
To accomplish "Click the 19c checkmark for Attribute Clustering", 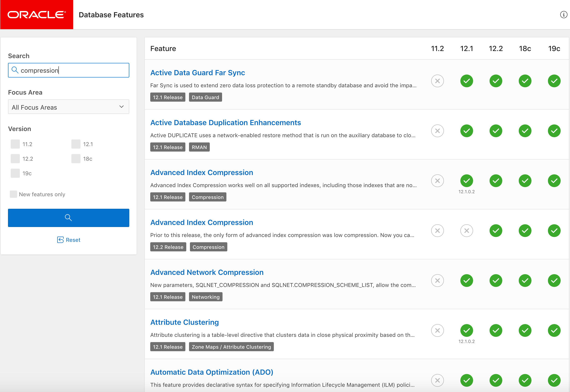I will (554, 330).
